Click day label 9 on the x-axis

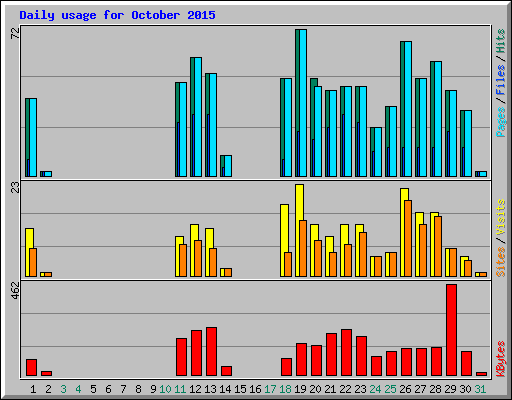click(153, 389)
